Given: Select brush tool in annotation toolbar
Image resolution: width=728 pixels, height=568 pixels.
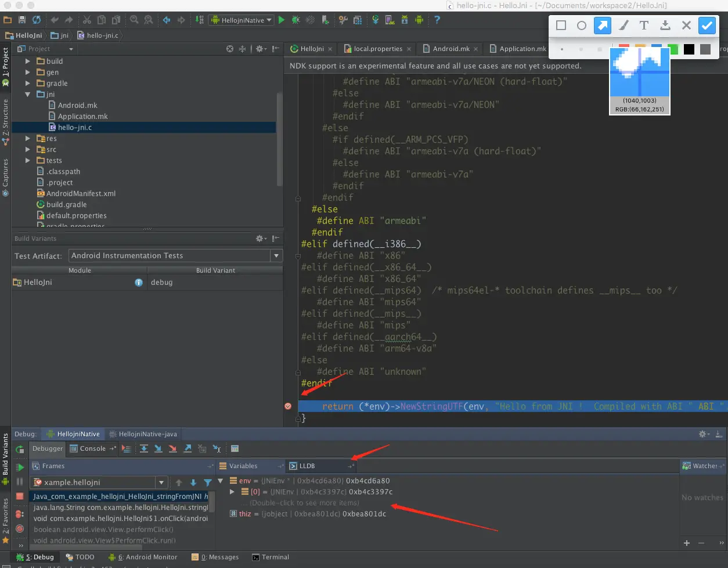Looking at the screenshot, I should coord(624,26).
